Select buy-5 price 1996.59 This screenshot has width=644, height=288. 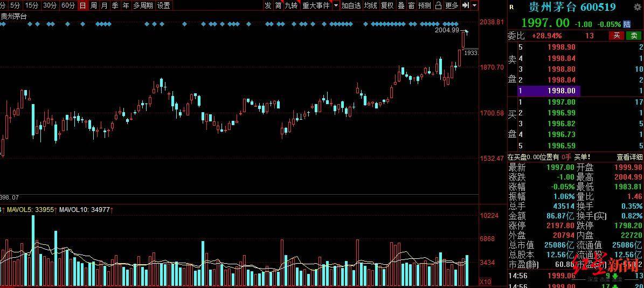tap(562, 146)
